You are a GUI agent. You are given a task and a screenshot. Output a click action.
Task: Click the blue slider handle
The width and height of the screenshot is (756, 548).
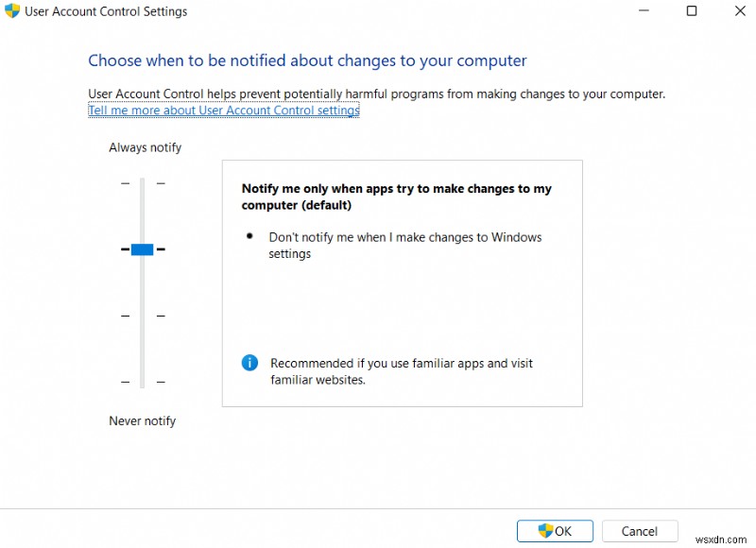pyautogui.click(x=142, y=249)
